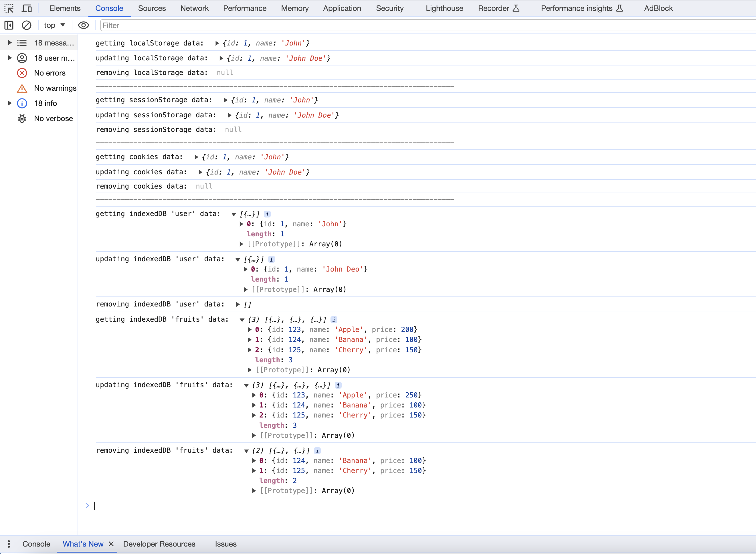Screen dimensions: 756x554
Task: Select the No errors filter
Action: click(49, 73)
